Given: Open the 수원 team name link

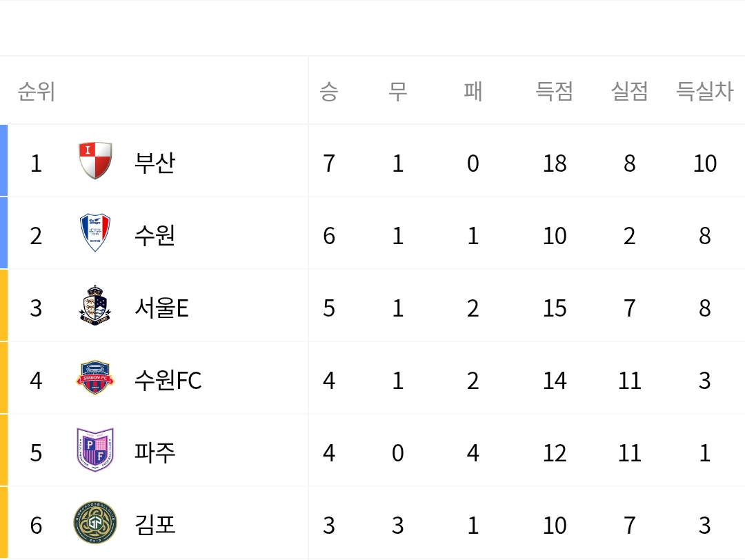Looking at the screenshot, I should coord(155,236).
